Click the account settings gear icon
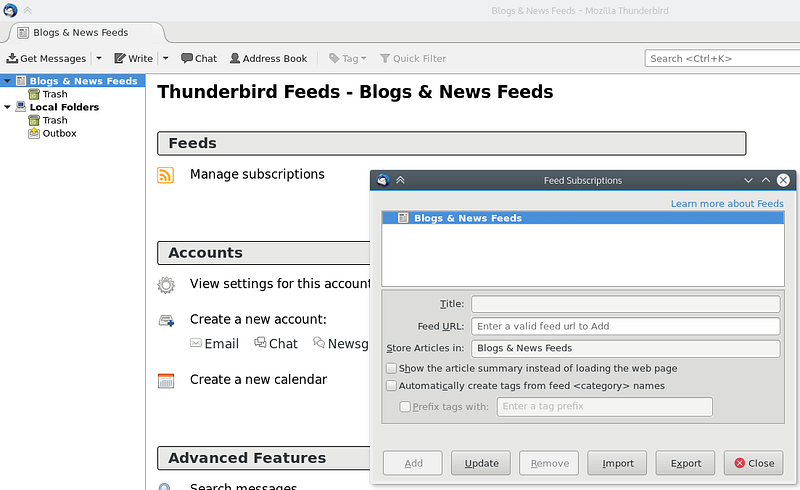The image size is (800, 490). [x=166, y=285]
